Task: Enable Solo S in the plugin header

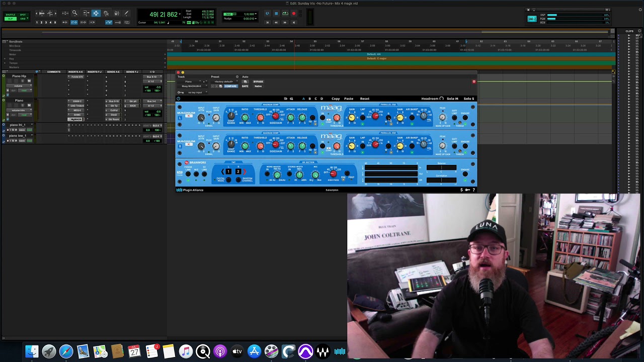Action: (468, 99)
